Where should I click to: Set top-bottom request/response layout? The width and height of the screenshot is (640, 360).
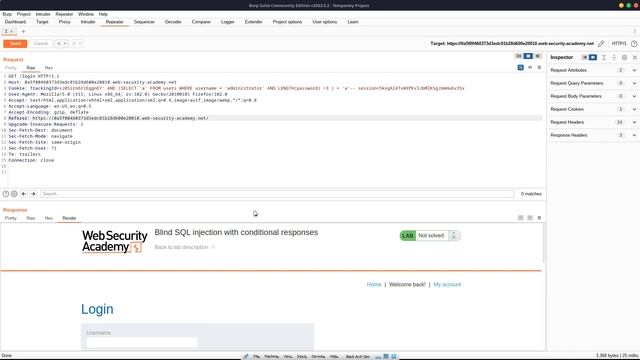click(528, 56)
